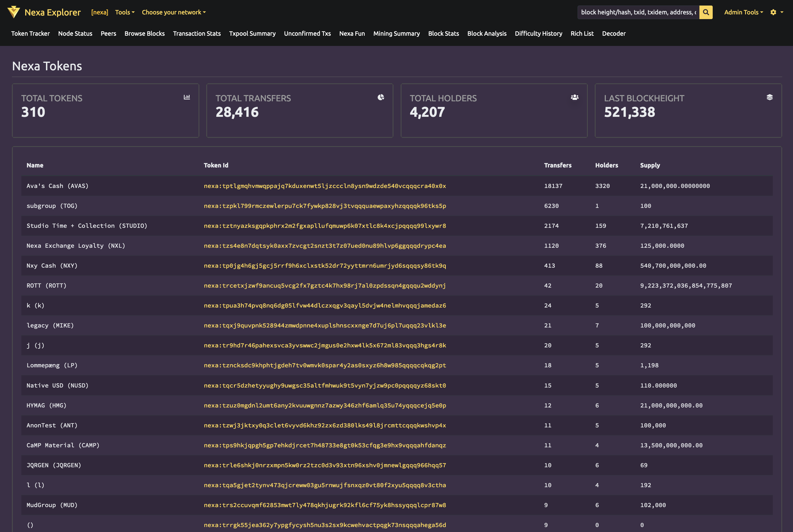Viewport: 793px width, 532px height.
Task: Open the j (j) token id link
Action: [325, 345]
